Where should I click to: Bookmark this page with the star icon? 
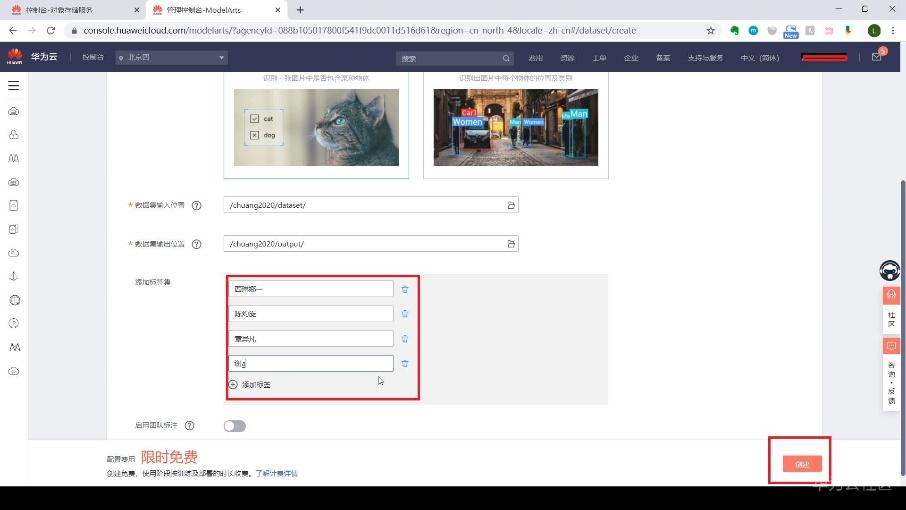click(x=711, y=31)
